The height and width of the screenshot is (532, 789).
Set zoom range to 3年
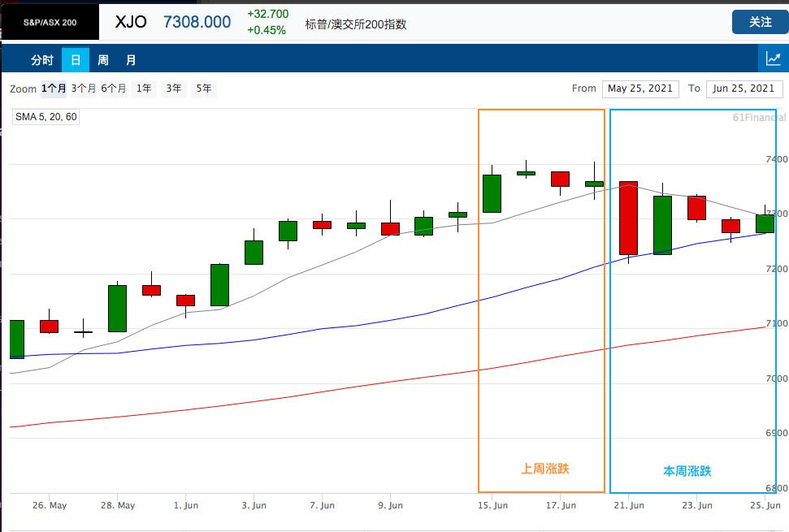point(174,89)
